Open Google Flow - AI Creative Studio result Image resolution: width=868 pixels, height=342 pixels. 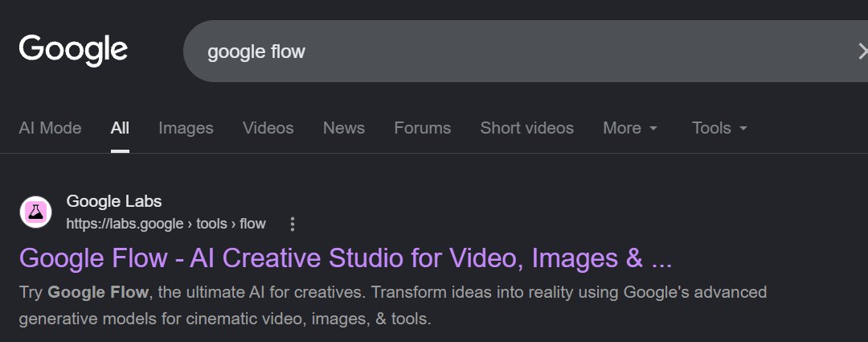click(346, 258)
